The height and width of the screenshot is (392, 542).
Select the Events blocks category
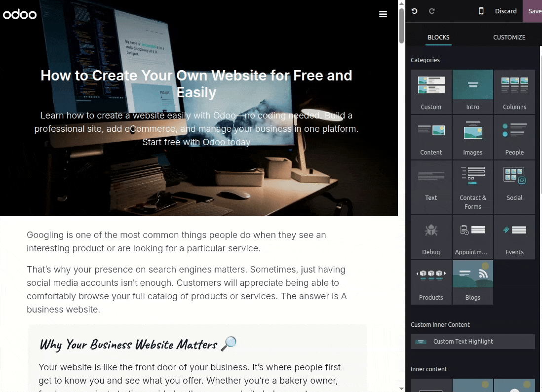click(514, 237)
